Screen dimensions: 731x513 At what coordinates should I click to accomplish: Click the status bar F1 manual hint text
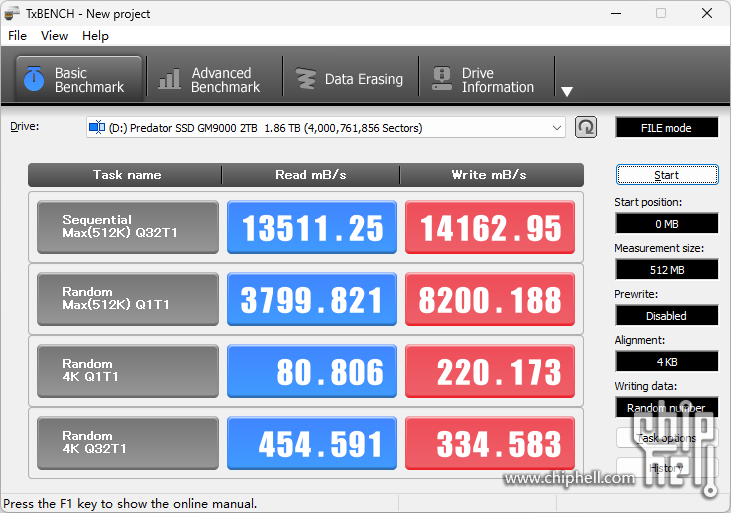point(130,504)
